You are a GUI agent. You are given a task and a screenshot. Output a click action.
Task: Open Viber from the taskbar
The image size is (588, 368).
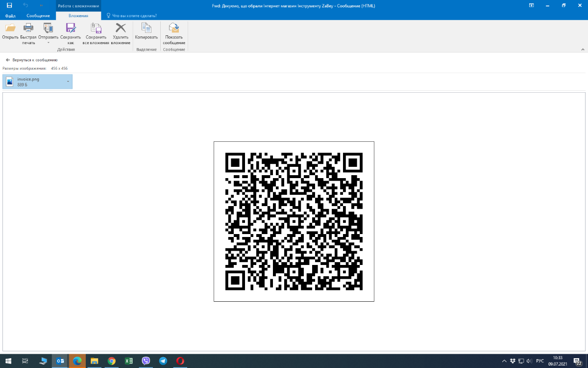(x=146, y=361)
